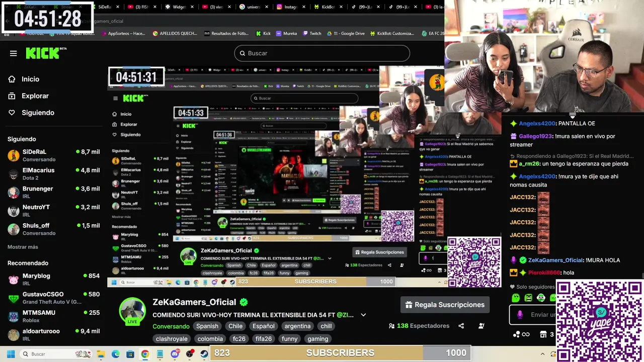Image resolution: width=644 pixels, height=362 pixels.
Task: Open Discord from the taskbar
Action: 175,354
